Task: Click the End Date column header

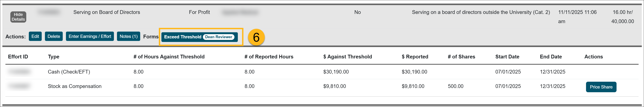Action: pos(550,57)
